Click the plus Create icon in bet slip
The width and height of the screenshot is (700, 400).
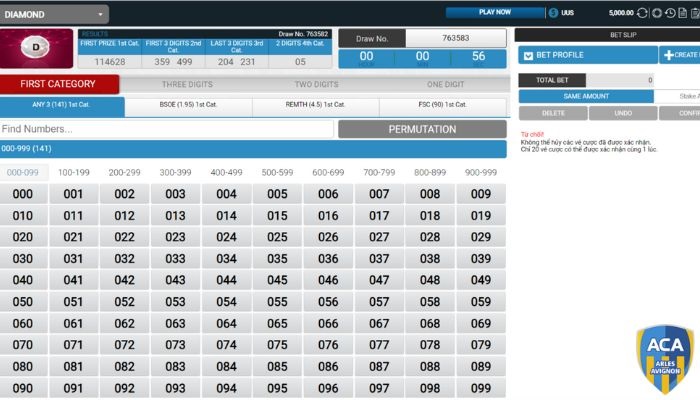coord(669,55)
